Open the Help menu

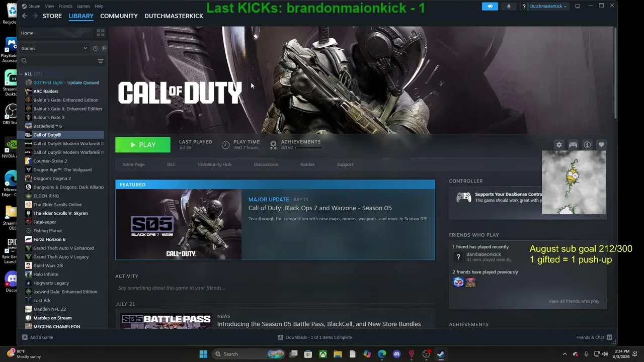pyautogui.click(x=99, y=6)
